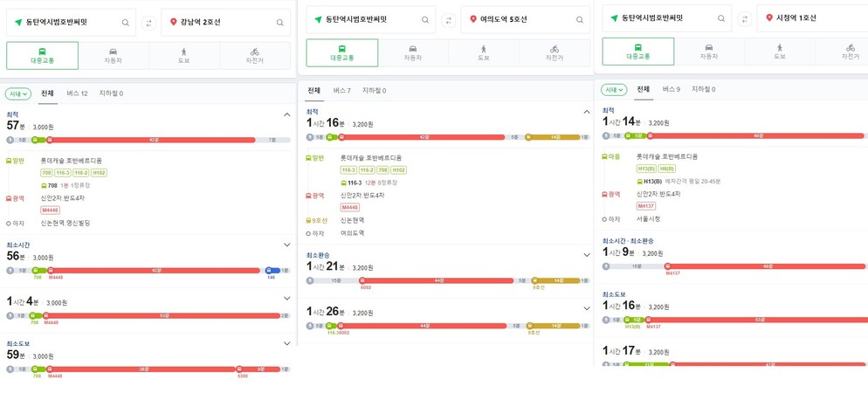Choose 자전거 bicycle mode in middle panel

click(x=555, y=52)
